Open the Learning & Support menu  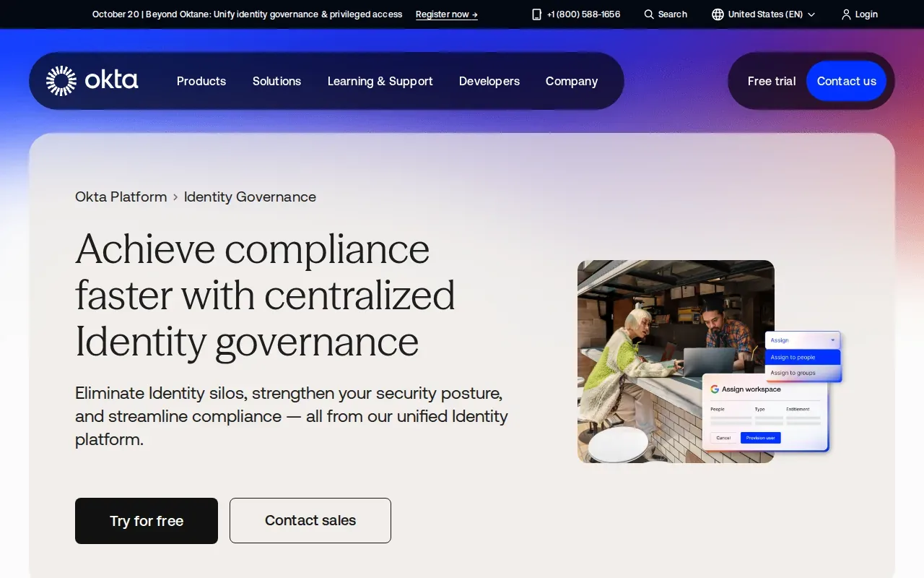pos(380,81)
